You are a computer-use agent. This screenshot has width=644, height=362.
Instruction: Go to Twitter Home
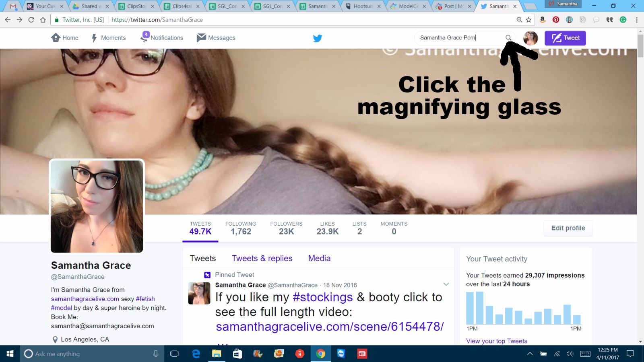65,38
